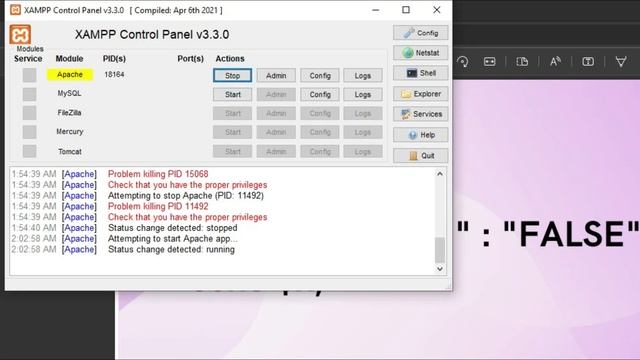Close the XAMPP Control Panel window
Screen dimensions: 640x360
(436, 10)
